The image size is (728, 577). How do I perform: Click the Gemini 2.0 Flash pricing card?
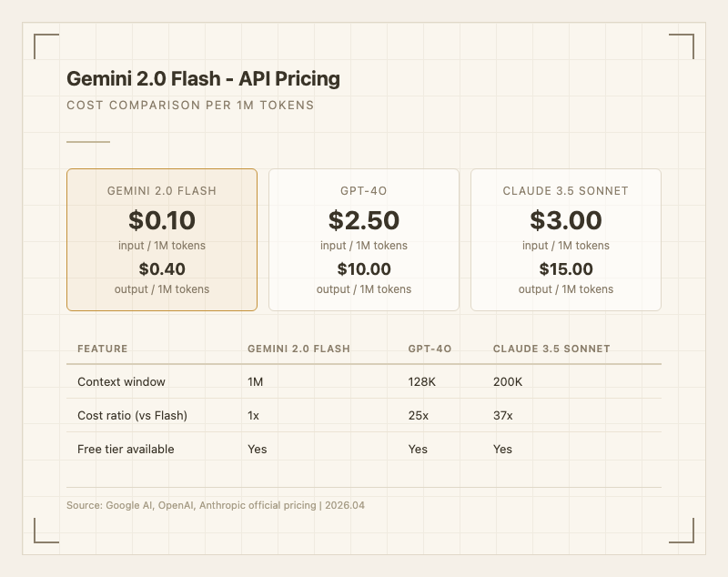pos(162,239)
